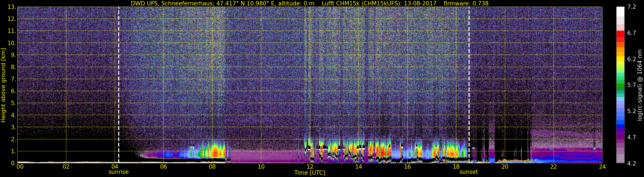Image resolution: width=644 pixels, height=177 pixels.
Task: Click the sunset dashed vertical line
Action: pos(469,85)
